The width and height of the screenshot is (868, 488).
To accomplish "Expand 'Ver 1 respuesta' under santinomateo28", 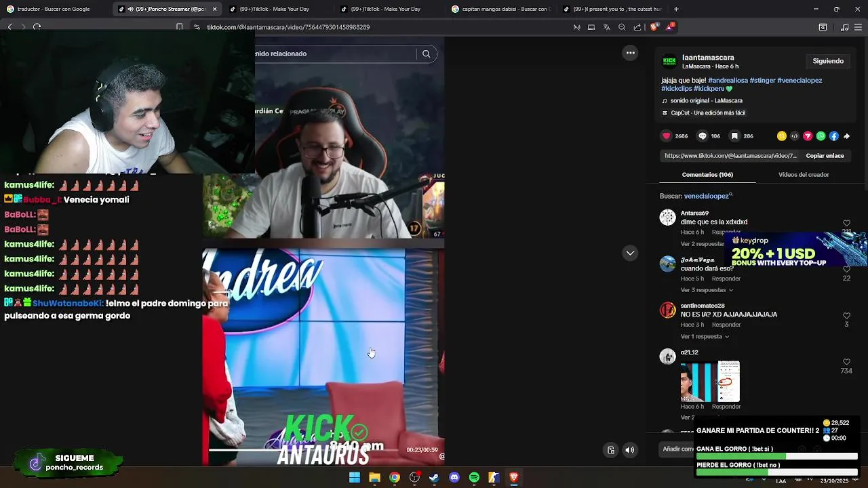I will pos(705,336).
